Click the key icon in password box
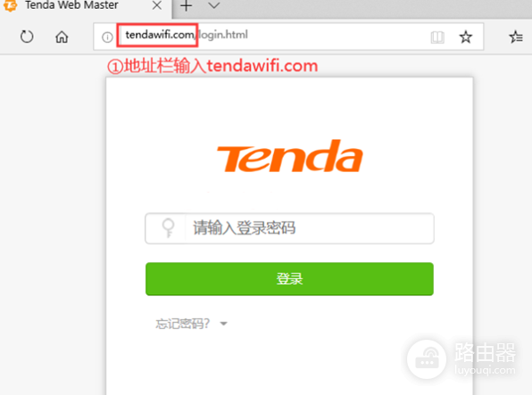 169,227
